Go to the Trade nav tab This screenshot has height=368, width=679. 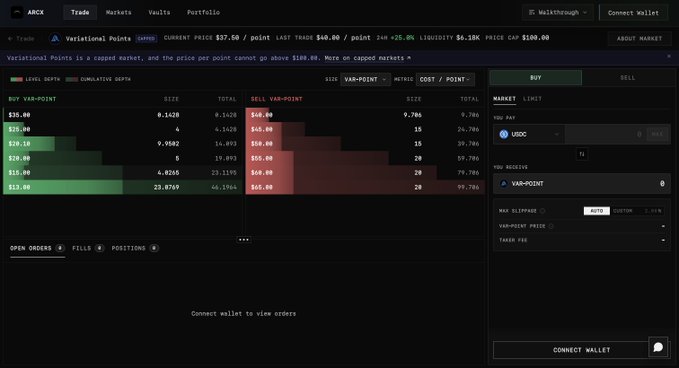(80, 13)
